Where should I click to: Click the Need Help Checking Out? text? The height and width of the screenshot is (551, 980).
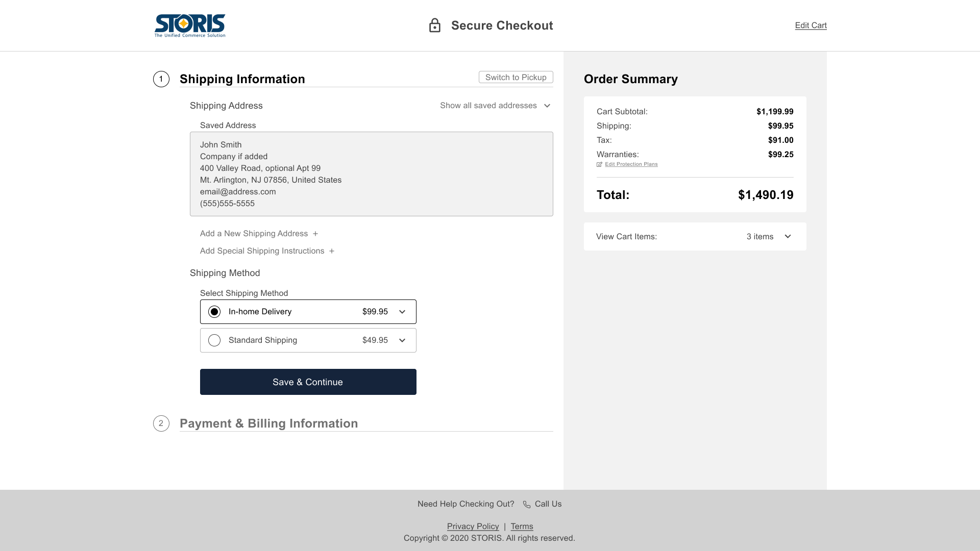[466, 504]
